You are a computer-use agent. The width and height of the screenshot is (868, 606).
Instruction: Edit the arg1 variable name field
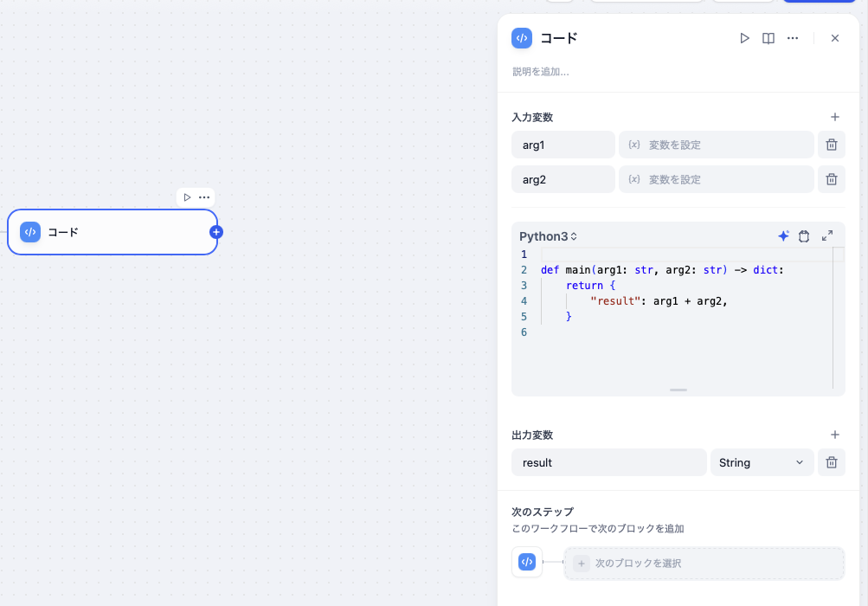click(563, 145)
